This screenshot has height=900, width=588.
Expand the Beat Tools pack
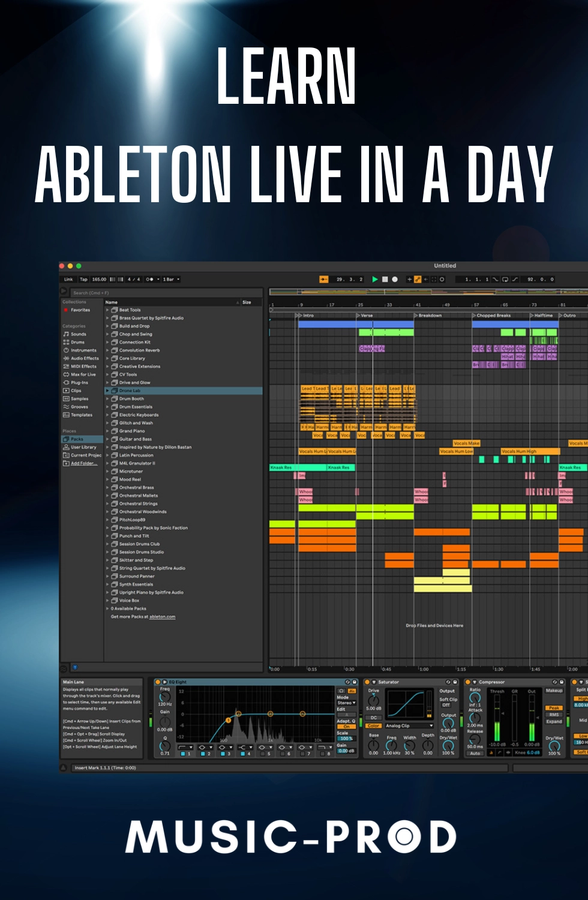pos(108,310)
